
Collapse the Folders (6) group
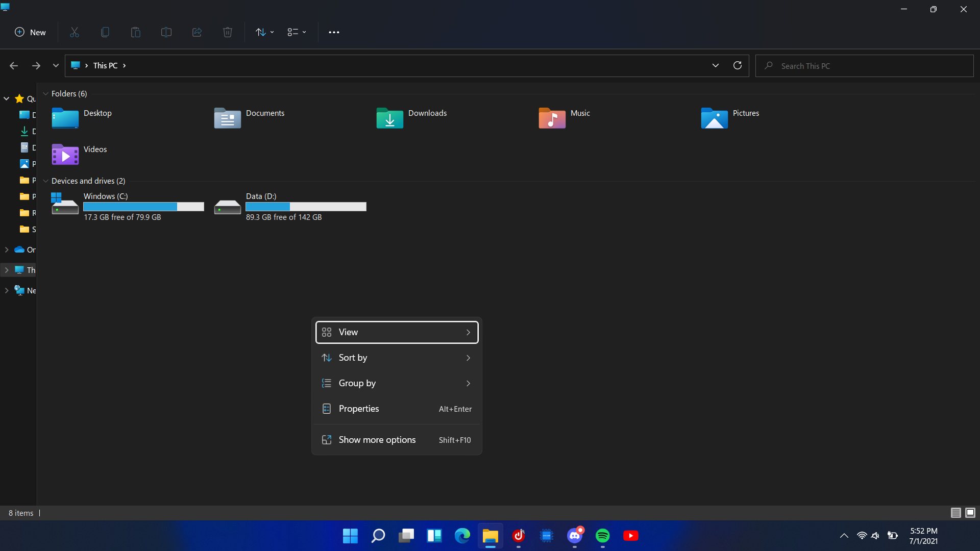coord(45,94)
